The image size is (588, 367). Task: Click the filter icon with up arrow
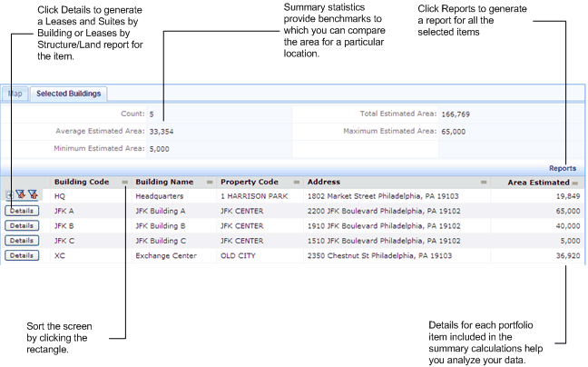(33, 194)
